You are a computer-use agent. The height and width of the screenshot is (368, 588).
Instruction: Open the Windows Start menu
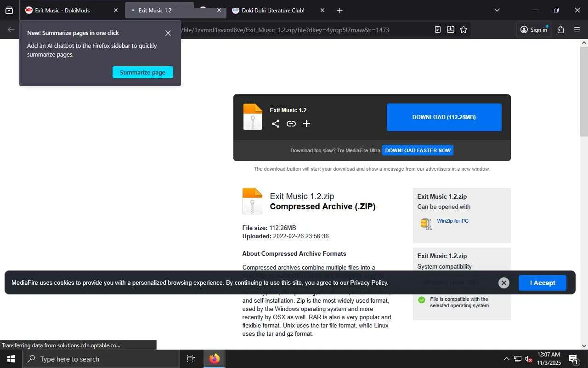[x=11, y=359]
